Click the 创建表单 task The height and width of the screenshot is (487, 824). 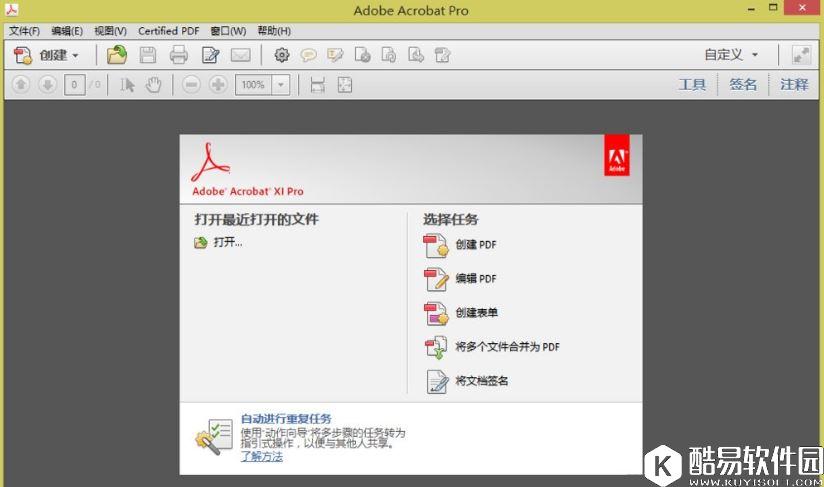(x=477, y=313)
